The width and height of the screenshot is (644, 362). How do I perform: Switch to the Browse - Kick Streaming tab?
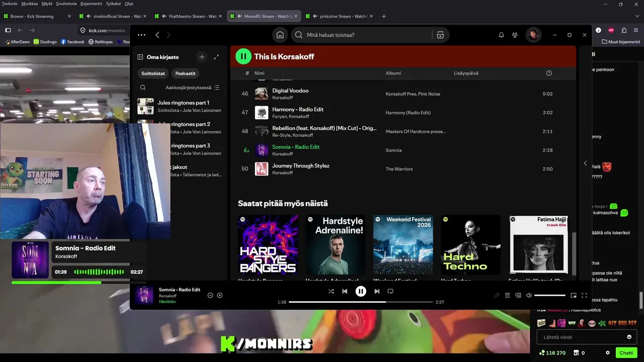(38, 16)
